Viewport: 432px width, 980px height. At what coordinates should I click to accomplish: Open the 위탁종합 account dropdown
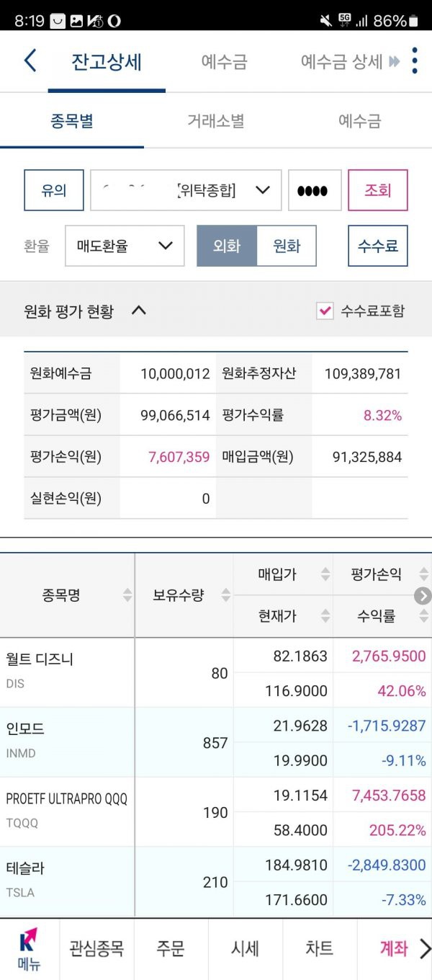[186, 190]
